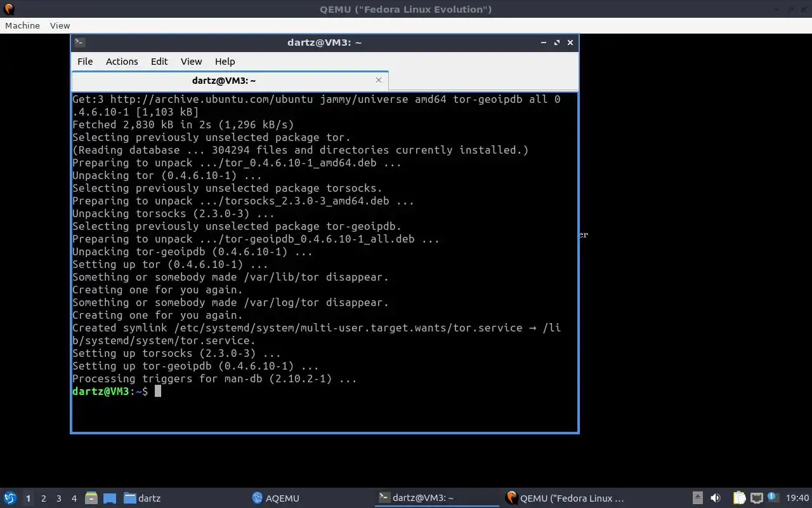Open the clipboard manager tray icon
Viewport: 812px width, 508px height.
pos(739,498)
